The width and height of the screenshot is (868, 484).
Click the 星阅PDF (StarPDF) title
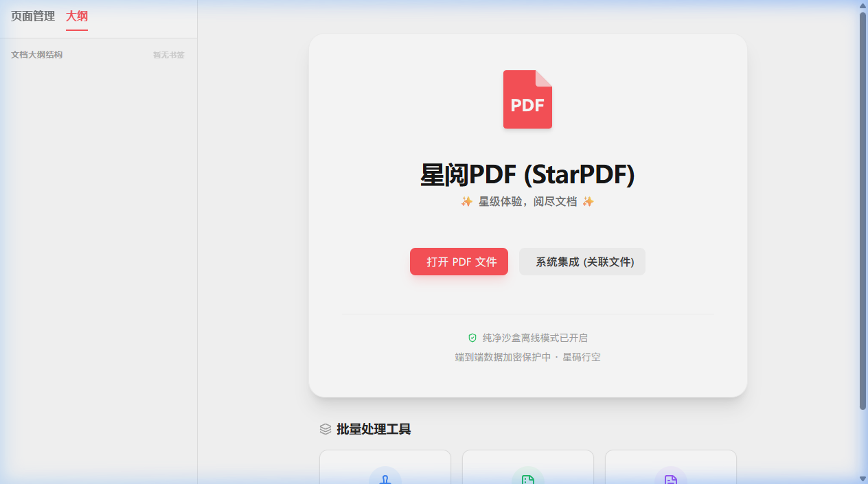point(527,175)
